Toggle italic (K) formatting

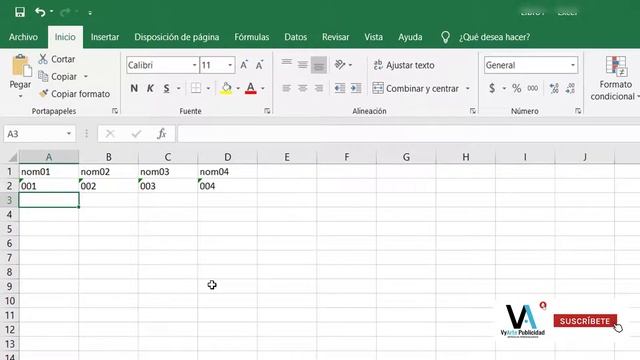tap(150, 88)
